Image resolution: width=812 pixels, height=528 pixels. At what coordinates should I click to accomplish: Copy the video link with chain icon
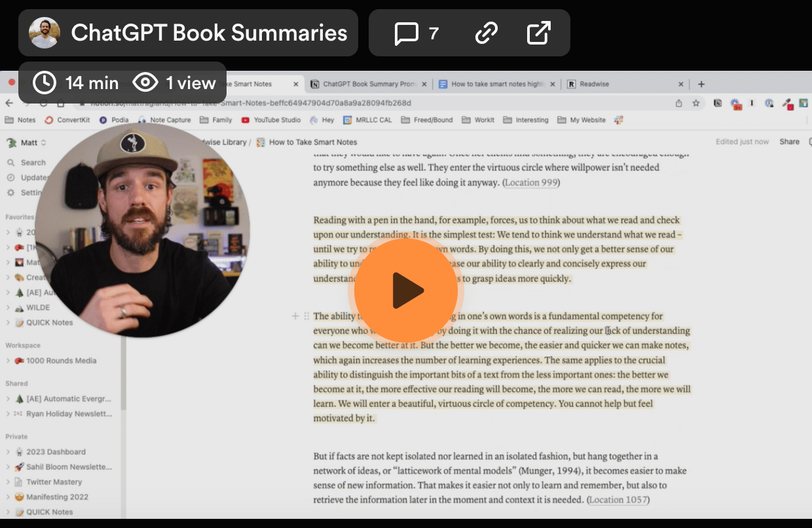[x=486, y=33]
